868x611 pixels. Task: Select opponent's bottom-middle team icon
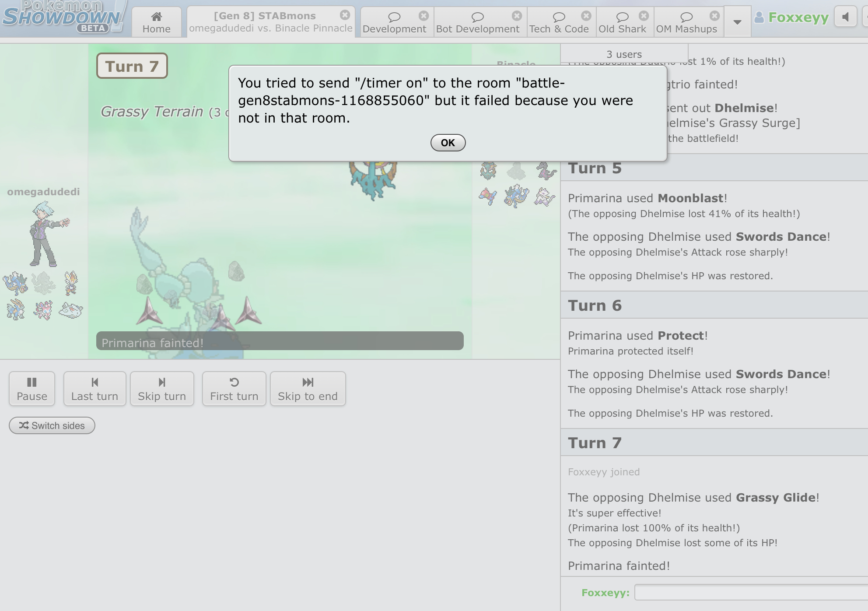tap(516, 196)
